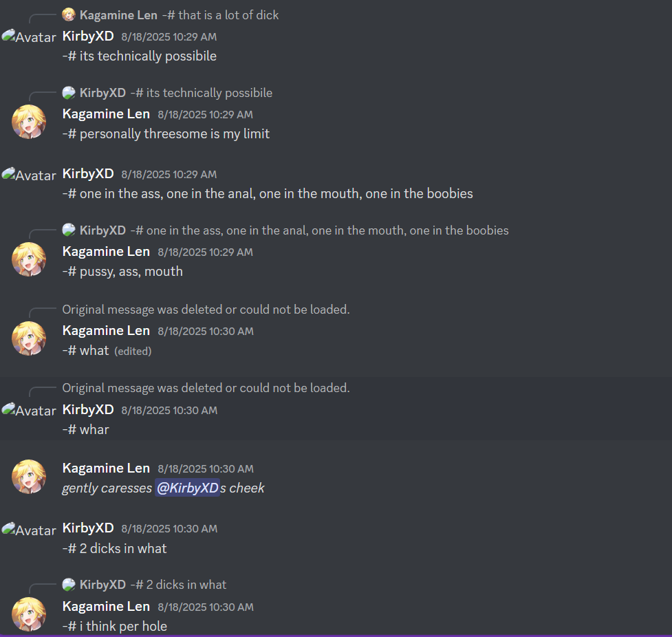Open the 10:29 AM timestamp on threesome message
This screenshot has height=637, width=672.
coord(205,114)
